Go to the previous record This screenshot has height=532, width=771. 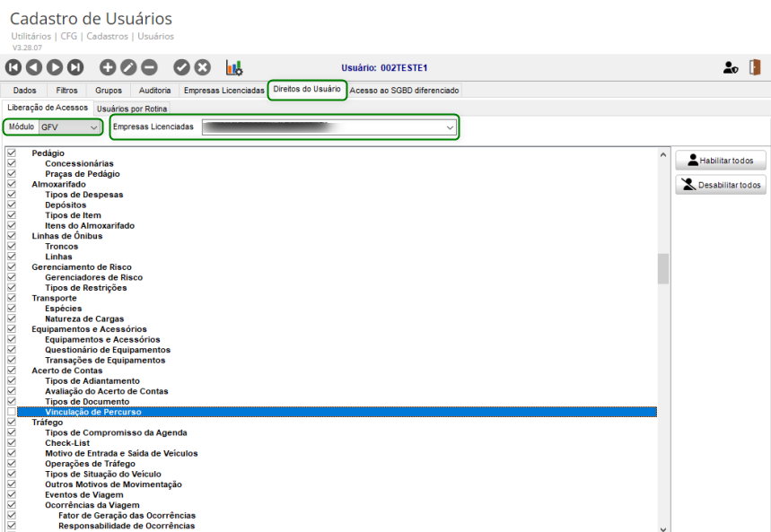click(34, 67)
